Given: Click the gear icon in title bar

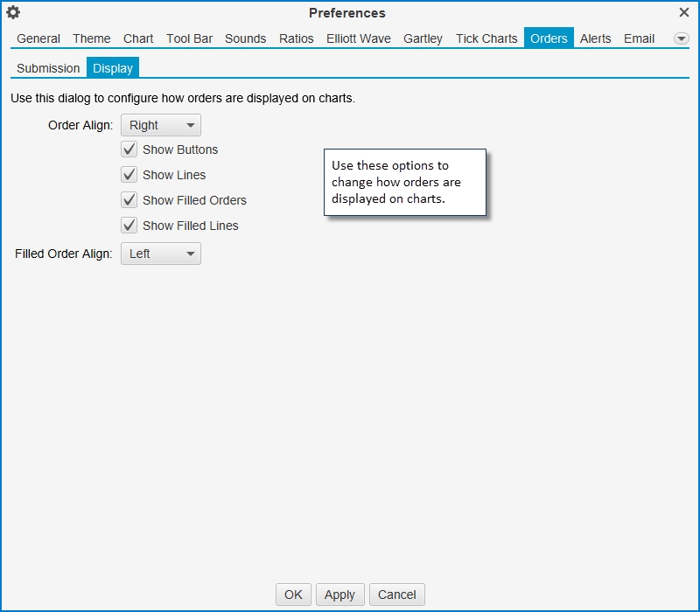Looking at the screenshot, I should (x=13, y=12).
